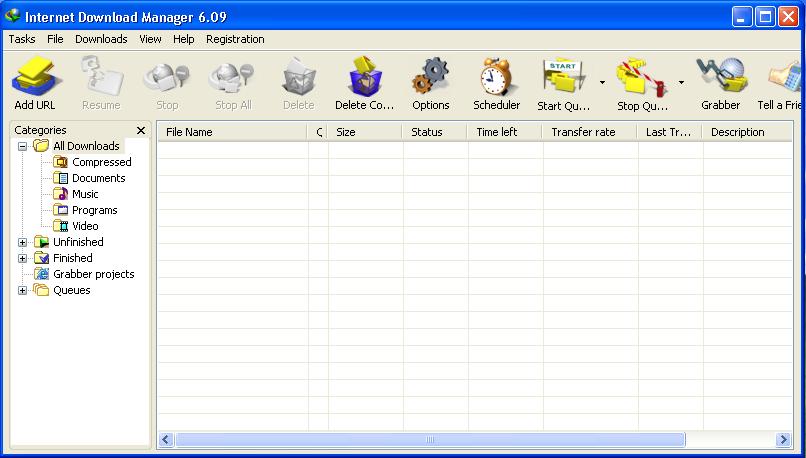Open the Start Queue dropdown arrow

pyautogui.click(x=602, y=82)
